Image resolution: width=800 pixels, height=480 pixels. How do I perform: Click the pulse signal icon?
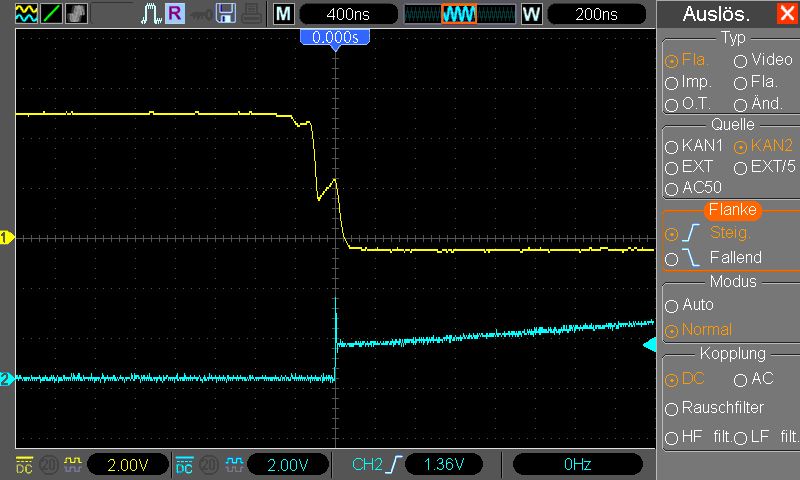click(151, 14)
